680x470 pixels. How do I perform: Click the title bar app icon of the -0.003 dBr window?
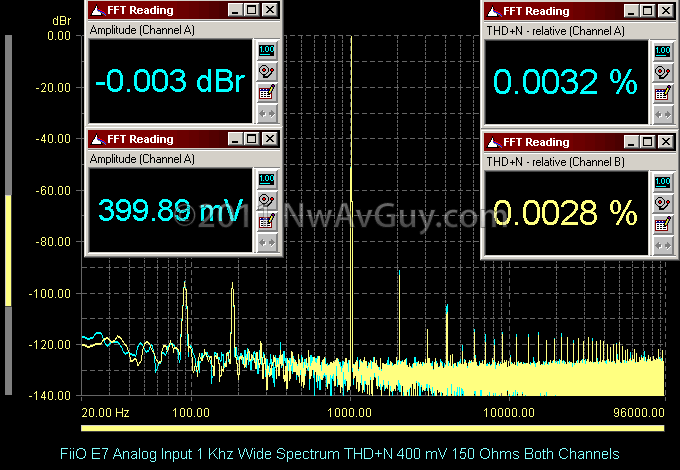pos(98,10)
